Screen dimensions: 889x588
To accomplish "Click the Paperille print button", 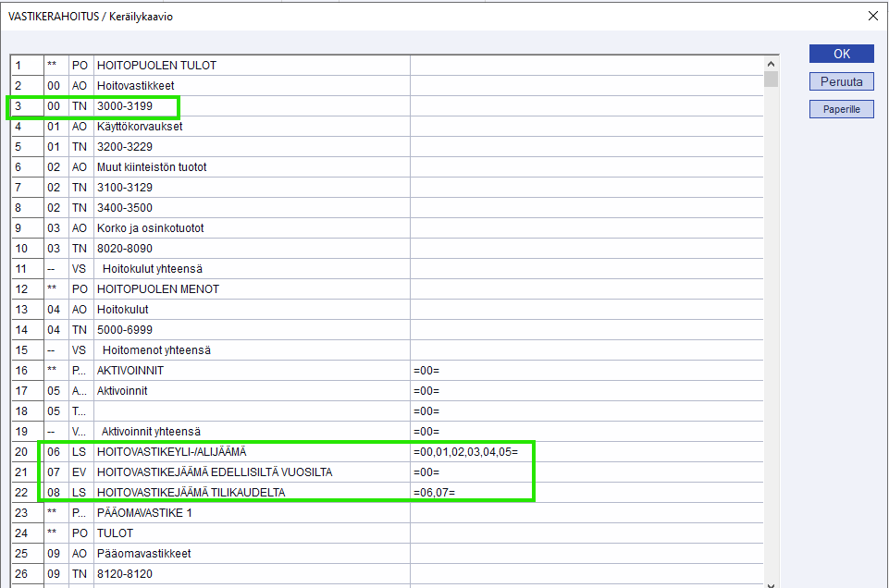I will point(841,109).
